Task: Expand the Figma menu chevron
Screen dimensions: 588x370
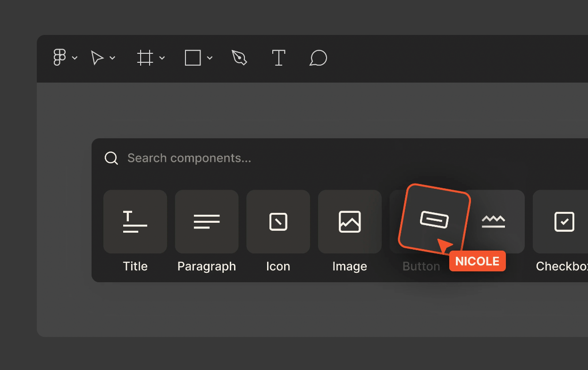Action: [75, 58]
